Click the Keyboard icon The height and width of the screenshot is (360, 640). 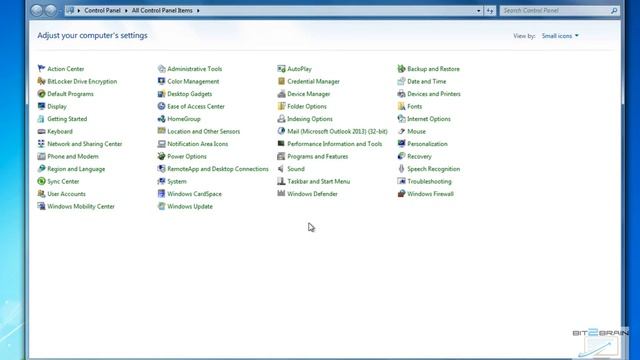[41, 131]
